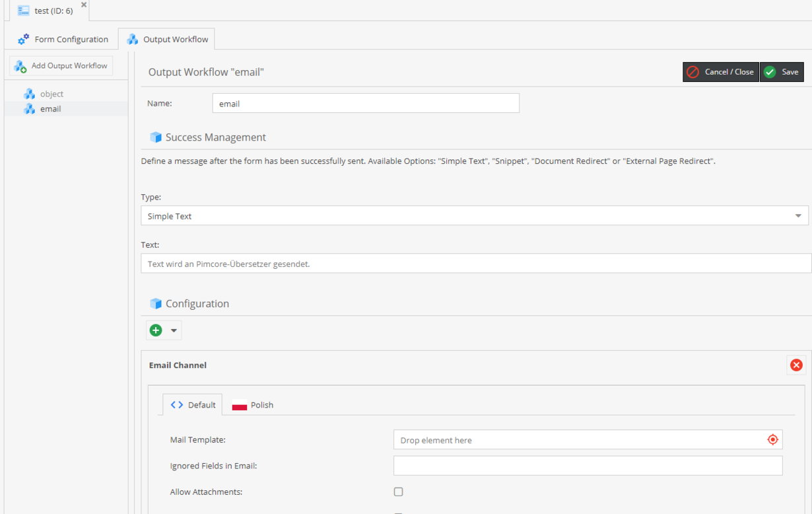812x514 pixels.
Task: Click the Form Configuration gears icon
Action: tap(24, 39)
